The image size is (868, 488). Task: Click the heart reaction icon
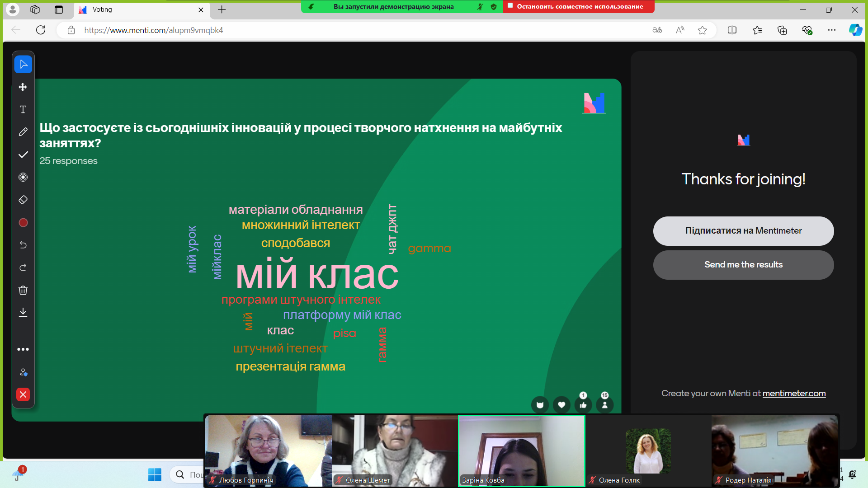(561, 405)
